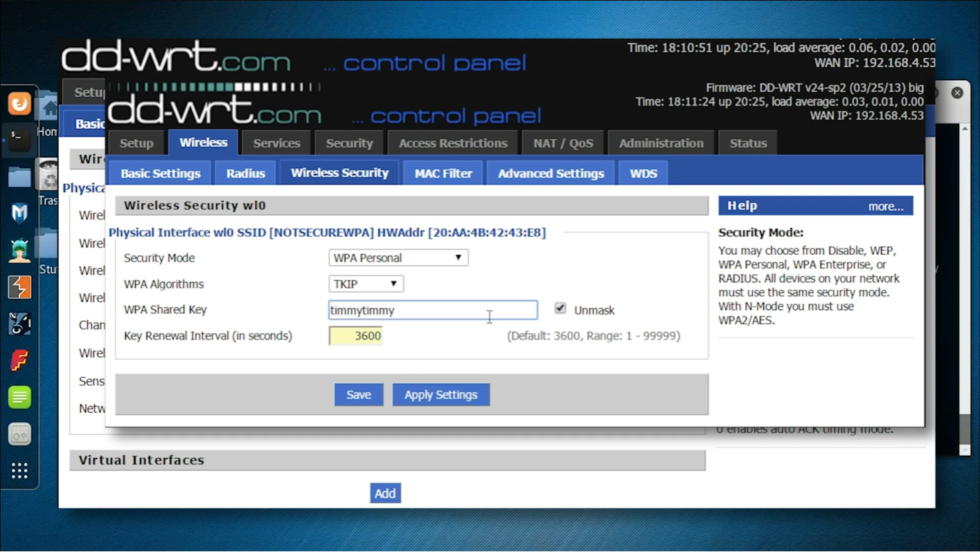
Task: Click Apply Settings
Action: (441, 395)
